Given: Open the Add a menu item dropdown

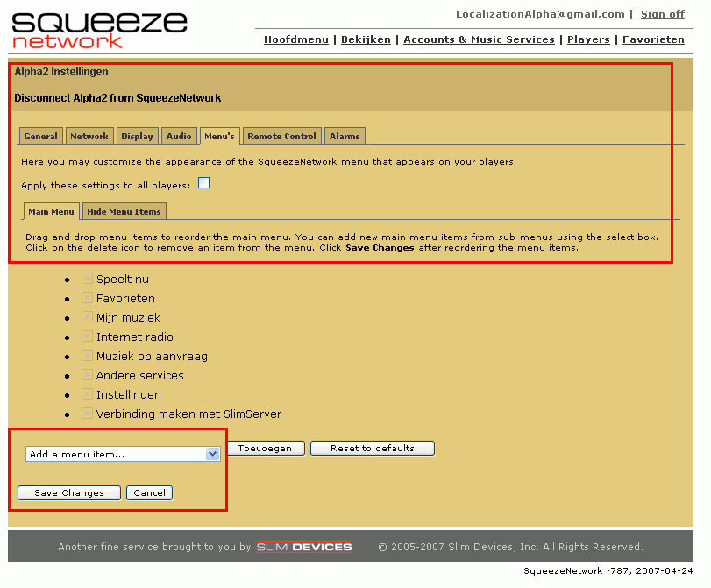Looking at the screenshot, I should click(123, 454).
